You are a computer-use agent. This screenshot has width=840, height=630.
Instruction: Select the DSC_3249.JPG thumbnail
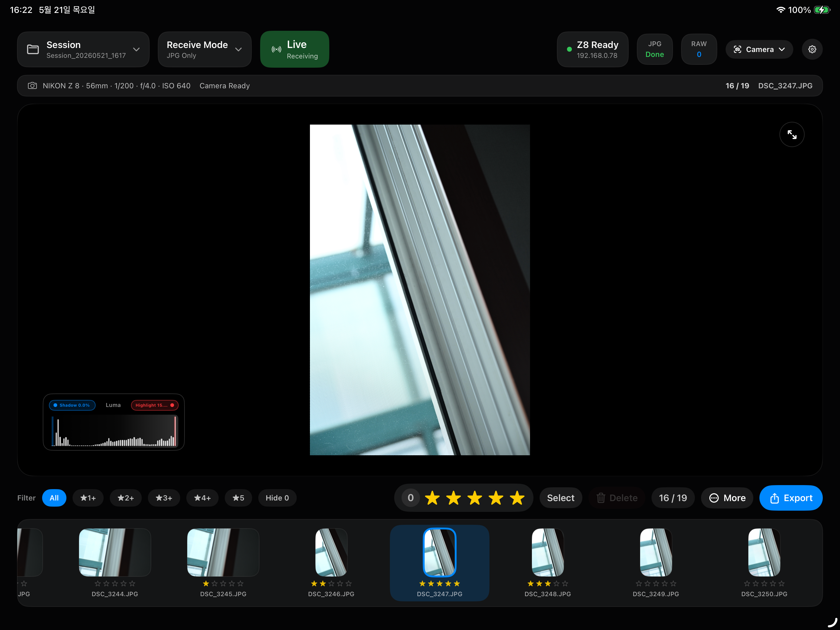click(656, 552)
